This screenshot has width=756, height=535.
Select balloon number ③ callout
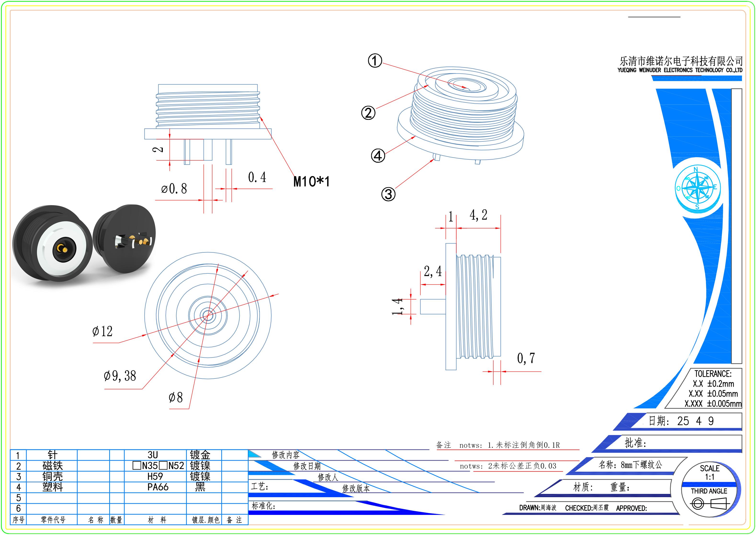[x=388, y=194]
